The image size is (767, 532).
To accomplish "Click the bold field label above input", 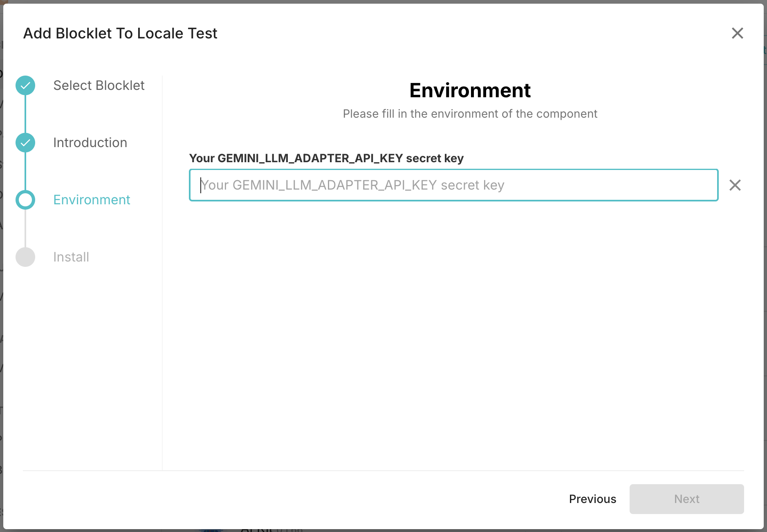I will (326, 158).
